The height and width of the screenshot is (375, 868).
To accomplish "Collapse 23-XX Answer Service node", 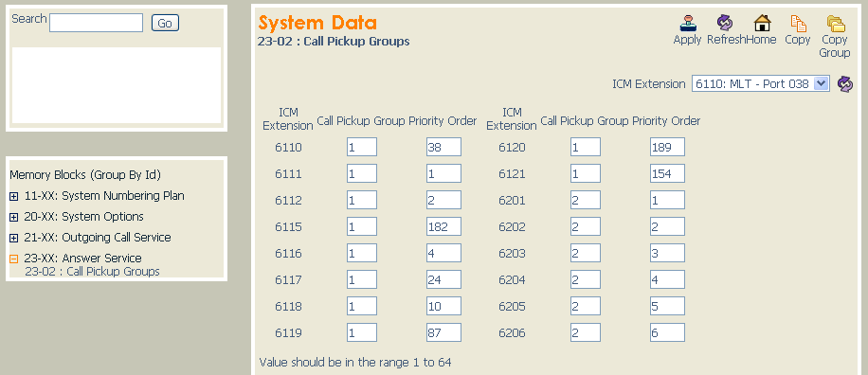I will (x=14, y=259).
